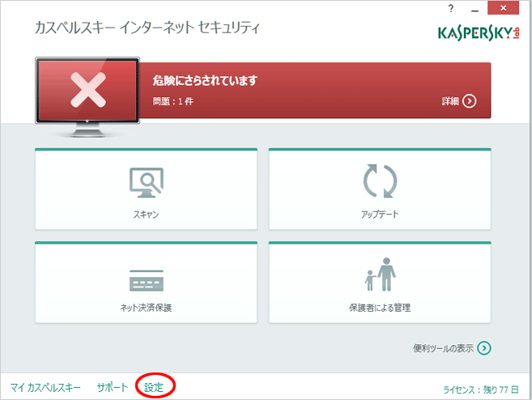Click the カスペルスキー インターネット セキュリティ title
The height and width of the screenshot is (400, 532).
point(147,28)
